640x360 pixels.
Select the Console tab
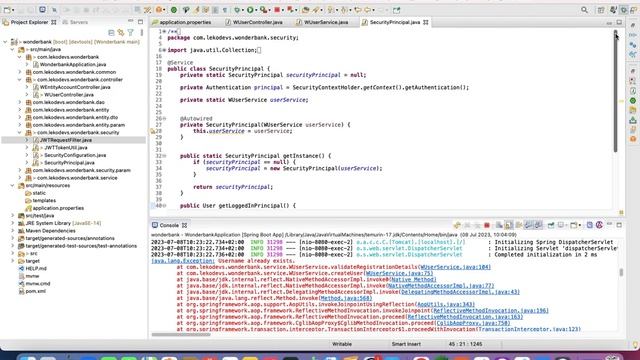click(x=169, y=225)
